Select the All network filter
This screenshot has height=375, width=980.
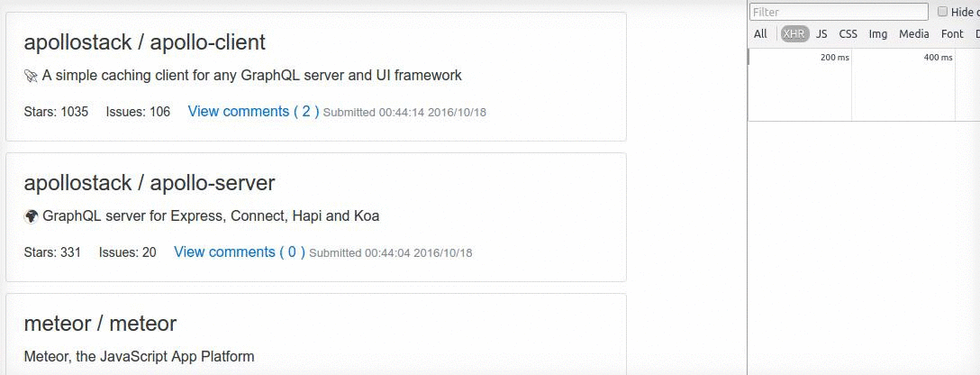[760, 34]
